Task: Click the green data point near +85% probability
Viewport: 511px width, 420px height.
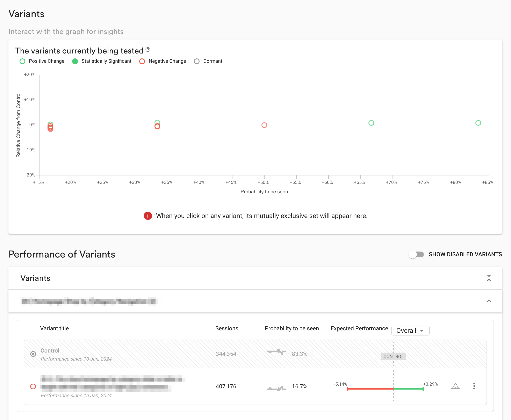Action: pyautogui.click(x=478, y=123)
